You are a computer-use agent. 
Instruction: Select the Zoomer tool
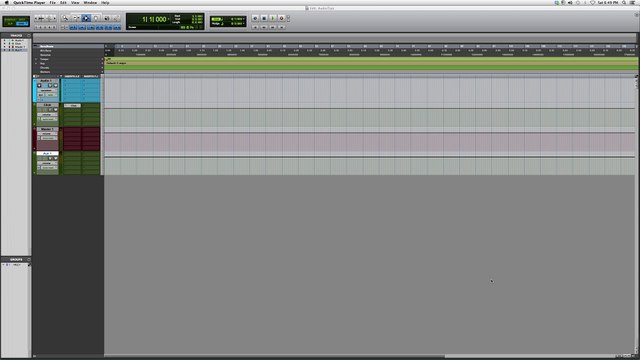coord(66,18)
